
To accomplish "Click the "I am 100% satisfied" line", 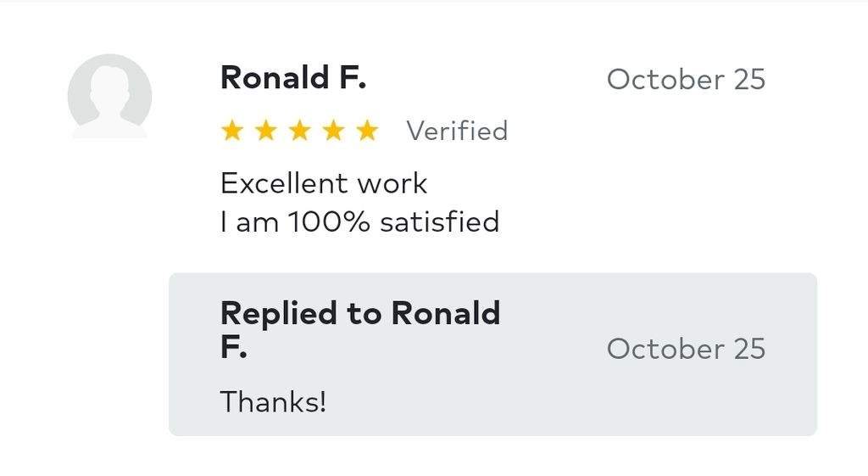I will [x=359, y=222].
